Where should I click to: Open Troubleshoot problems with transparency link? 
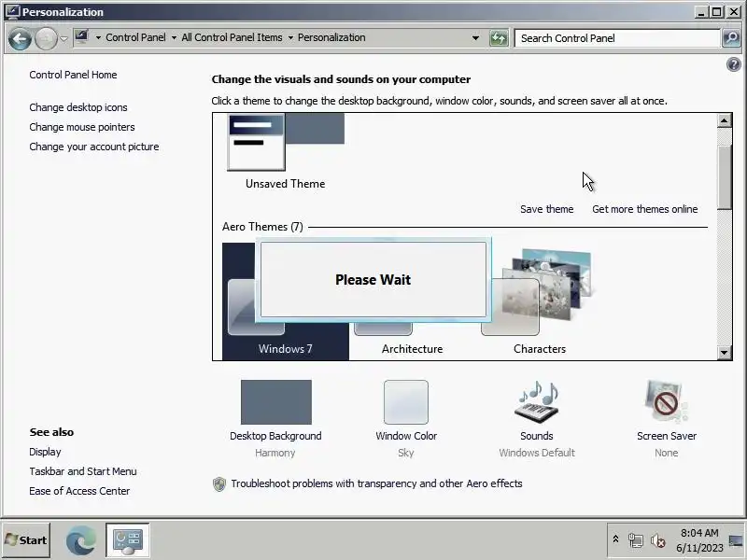coord(377,483)
